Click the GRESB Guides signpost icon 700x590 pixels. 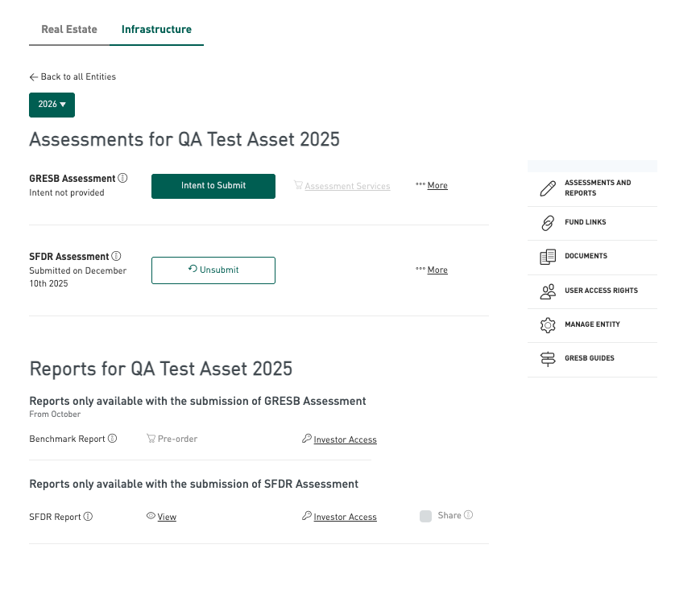pos(548,359)
